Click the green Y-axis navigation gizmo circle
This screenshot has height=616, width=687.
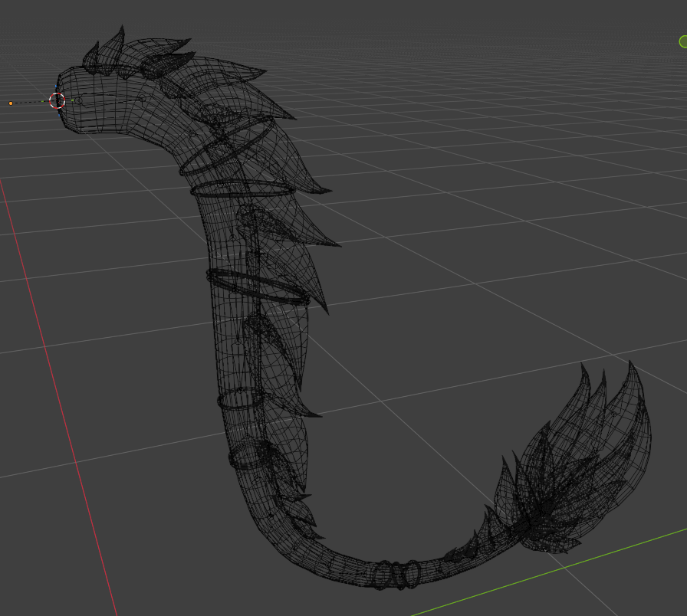pos(683,41)
